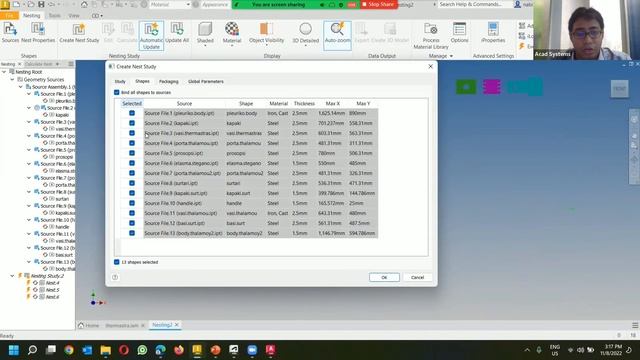Open Zoom app from taskbar
Image resolution: width=640 pixels, height=360 pixels.
click(x=252, y=350)
